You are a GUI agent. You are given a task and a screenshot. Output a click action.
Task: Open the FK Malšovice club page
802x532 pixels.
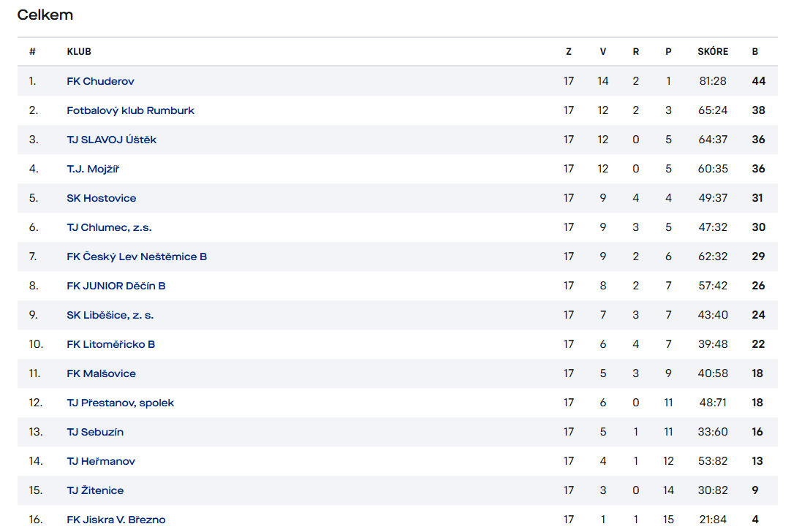click(x=101, y=373)
